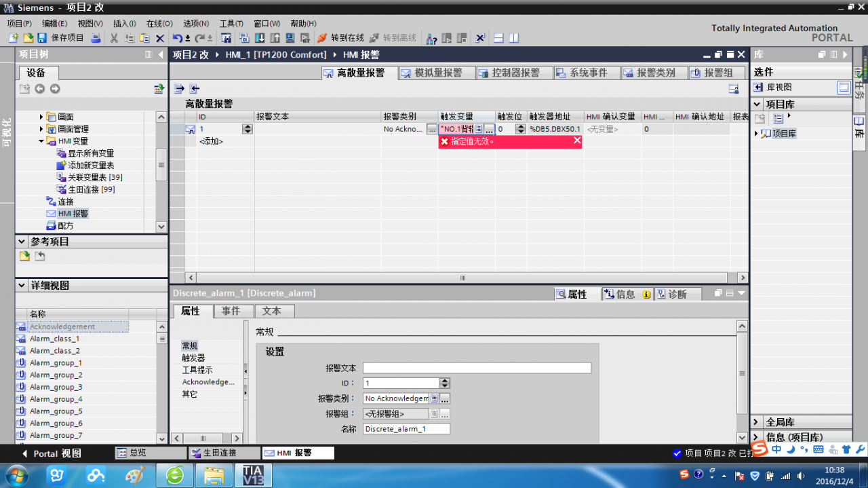
Task: Open the 触发变量 browse ellipsis button
Action: pos(489,129)
